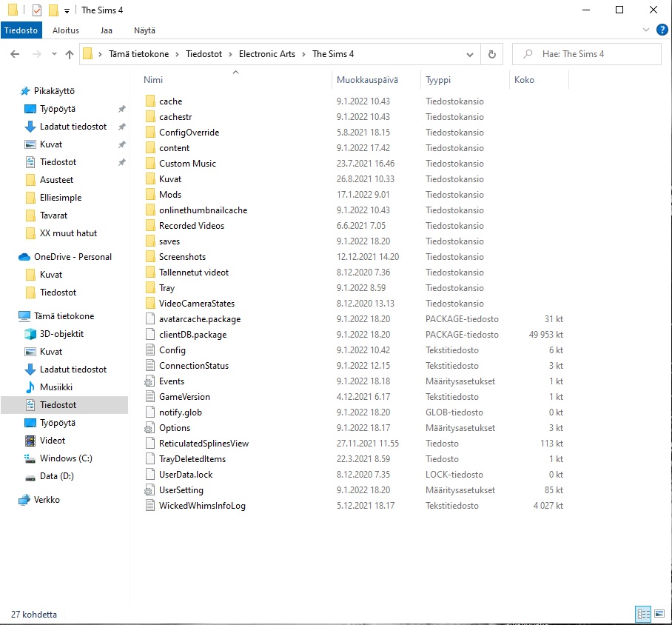Screen dimensions: 672x625
Task: Open the Jaa ribbon tab
Action: [x=107, y=30]
